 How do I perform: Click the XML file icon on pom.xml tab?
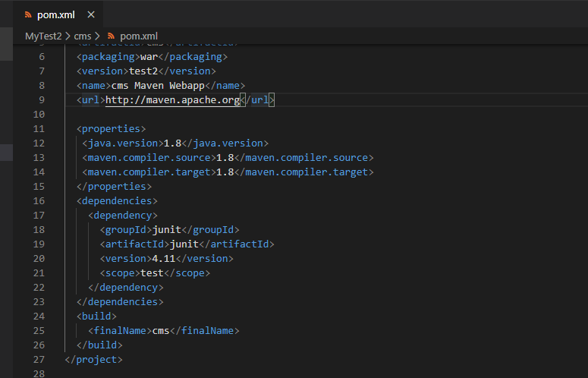[28, 14]
